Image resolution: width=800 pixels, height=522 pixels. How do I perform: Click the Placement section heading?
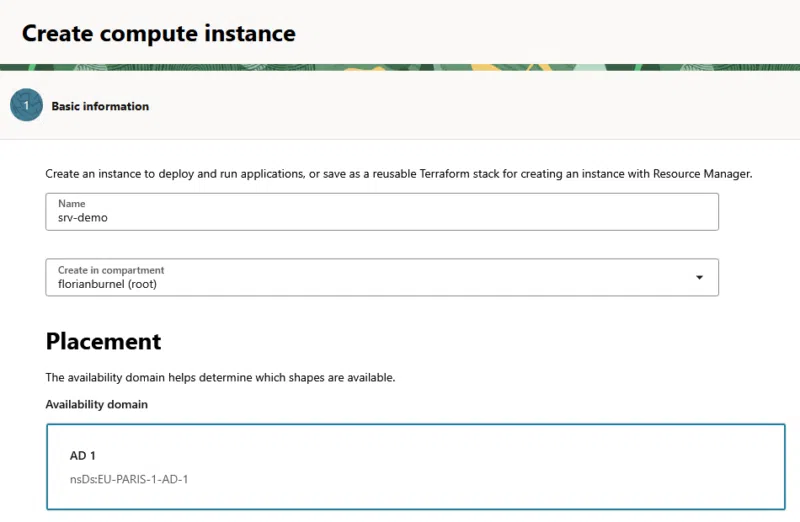(x=103, y=341)
